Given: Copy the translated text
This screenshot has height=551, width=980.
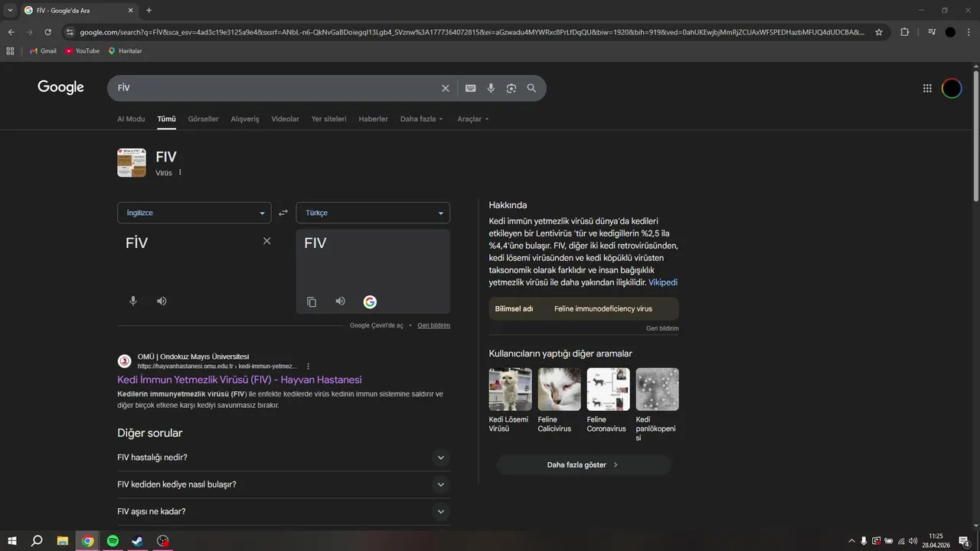Looking at the screenshot, I should 312,302.
